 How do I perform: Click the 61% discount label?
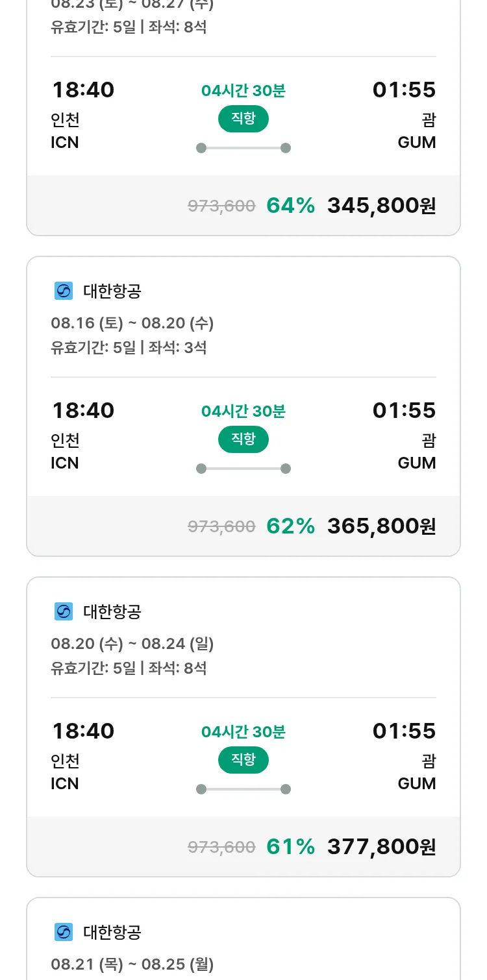point(290,847)
